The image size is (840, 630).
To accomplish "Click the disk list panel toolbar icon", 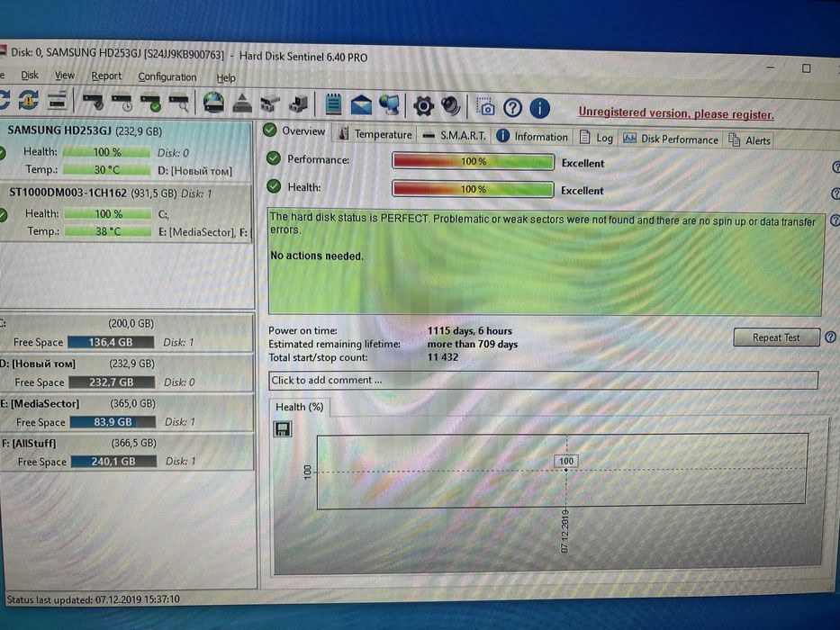I will (x=57, y=100).
